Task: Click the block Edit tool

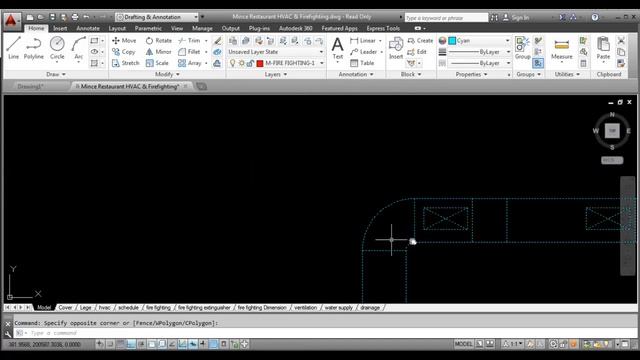Action: point(417,52)
